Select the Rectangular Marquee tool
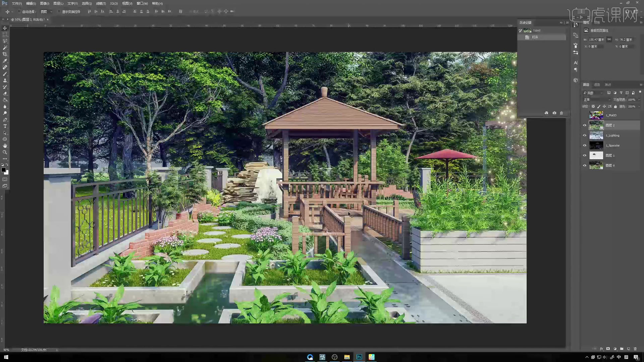Screen dimensions: 644x362 pyautogui.click(x=5, y=35)
